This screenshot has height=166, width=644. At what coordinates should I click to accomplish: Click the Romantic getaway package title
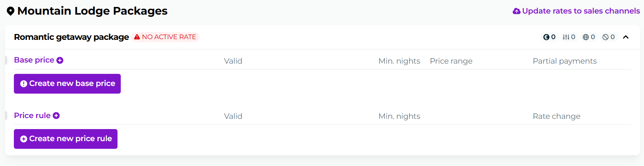71,37
